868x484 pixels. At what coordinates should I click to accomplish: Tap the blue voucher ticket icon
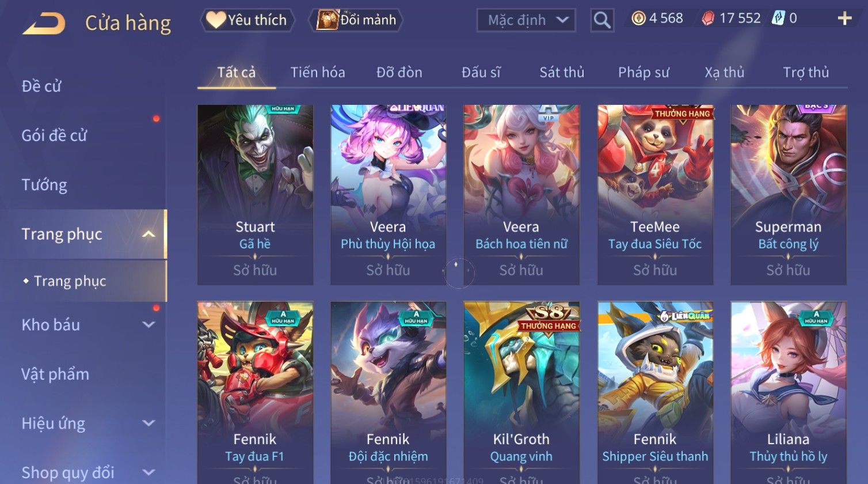[x=778, y=18]
